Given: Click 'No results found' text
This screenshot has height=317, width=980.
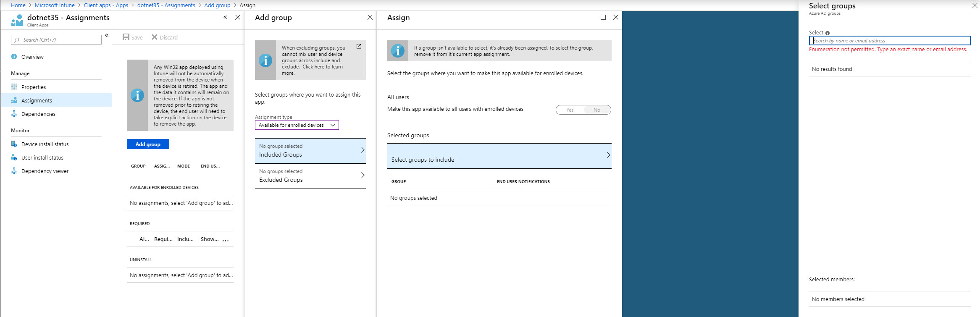Looking at the screenshot, I should (x=832, y=69).
